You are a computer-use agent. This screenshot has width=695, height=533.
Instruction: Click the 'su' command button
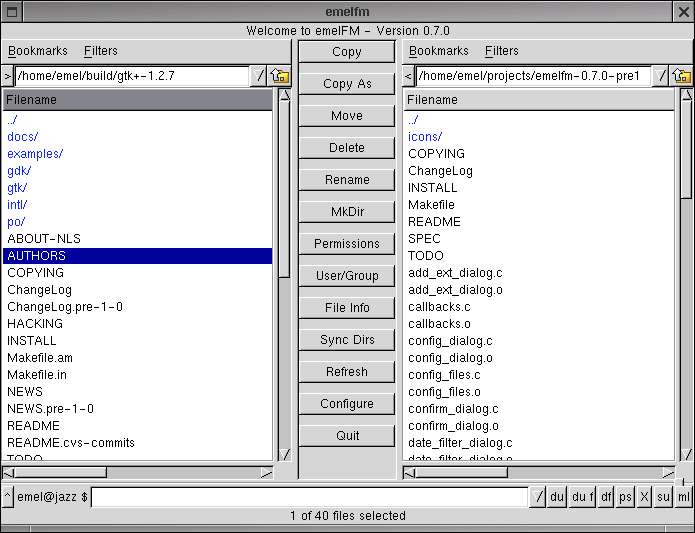click(x=663, y=497)
